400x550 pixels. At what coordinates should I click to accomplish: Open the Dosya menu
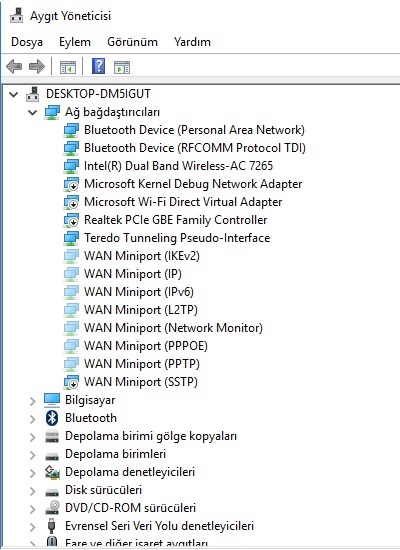point(27,42)
